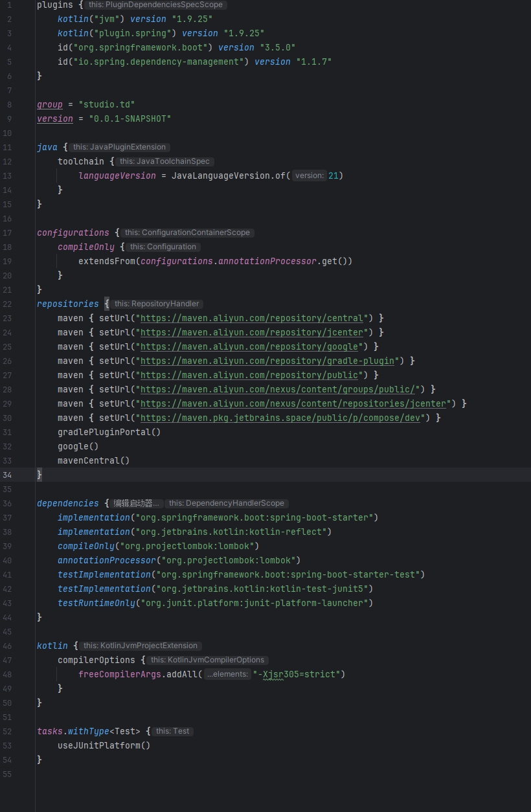Click the "1.1.7" version string
The height and width of the screenshot is (812, 531).
(x=314, y=62)
